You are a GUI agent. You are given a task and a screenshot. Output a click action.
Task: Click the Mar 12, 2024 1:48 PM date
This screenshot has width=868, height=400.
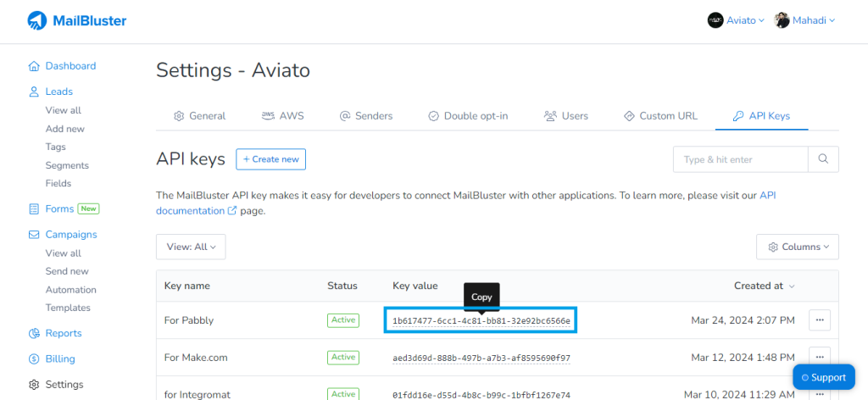click(743, 358)
